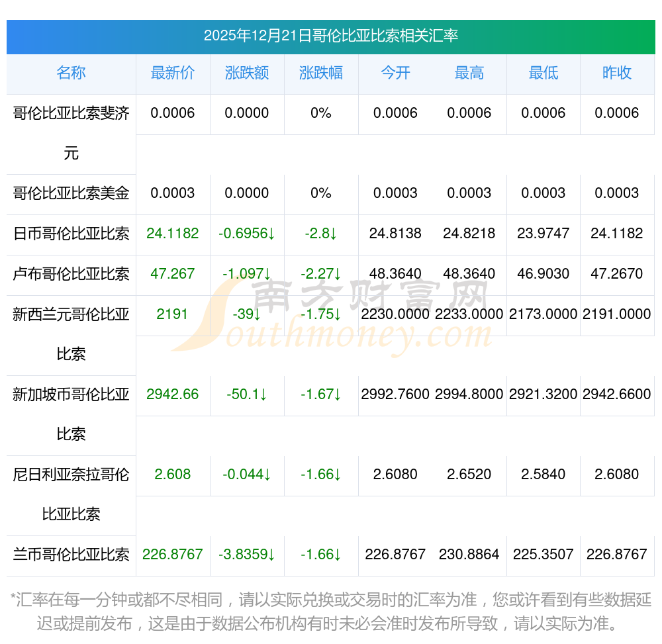Viewport: 662px width, 644px height.
Task: Select the 卢布哥伦比亚比索 row name
Action: tap(71, 274)
